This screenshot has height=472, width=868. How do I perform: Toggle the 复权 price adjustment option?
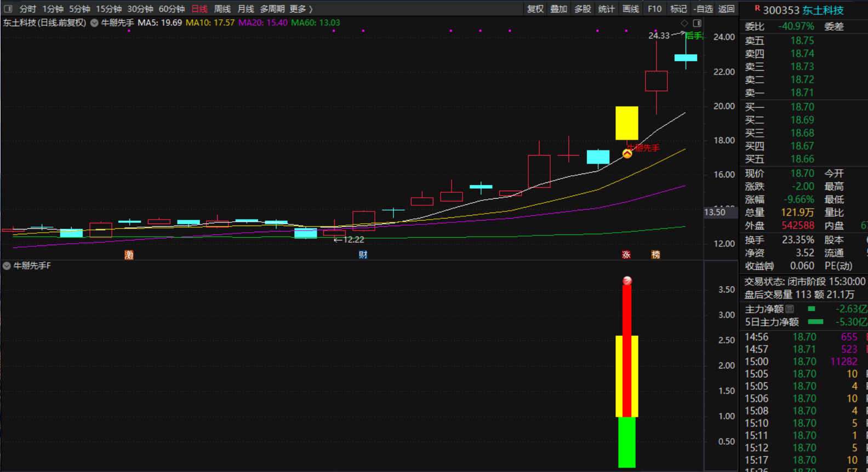tap(535, 9)
